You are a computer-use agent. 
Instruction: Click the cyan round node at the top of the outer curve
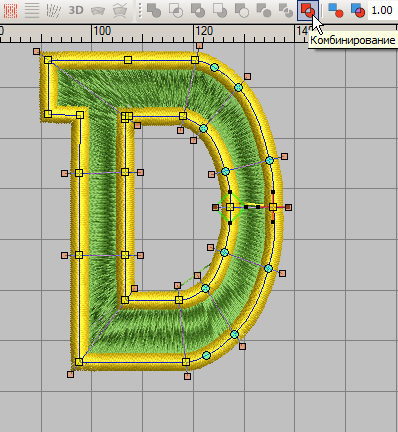pos(215,68)
